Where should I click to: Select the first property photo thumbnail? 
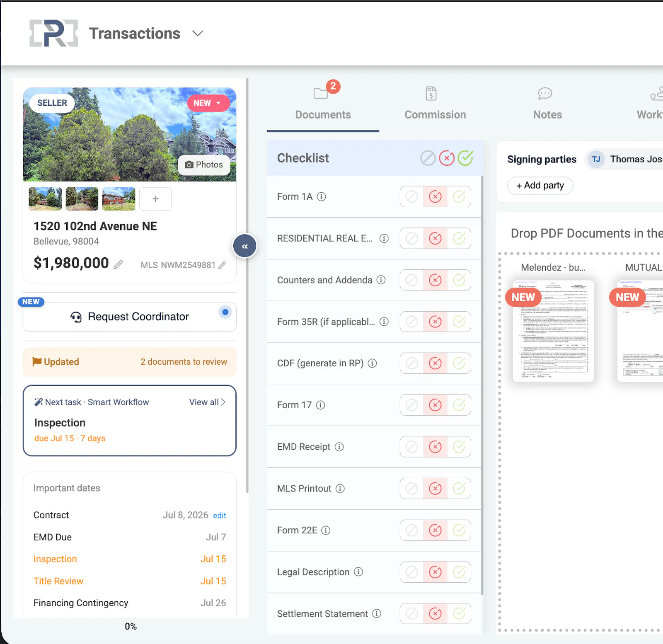[45, 199]
